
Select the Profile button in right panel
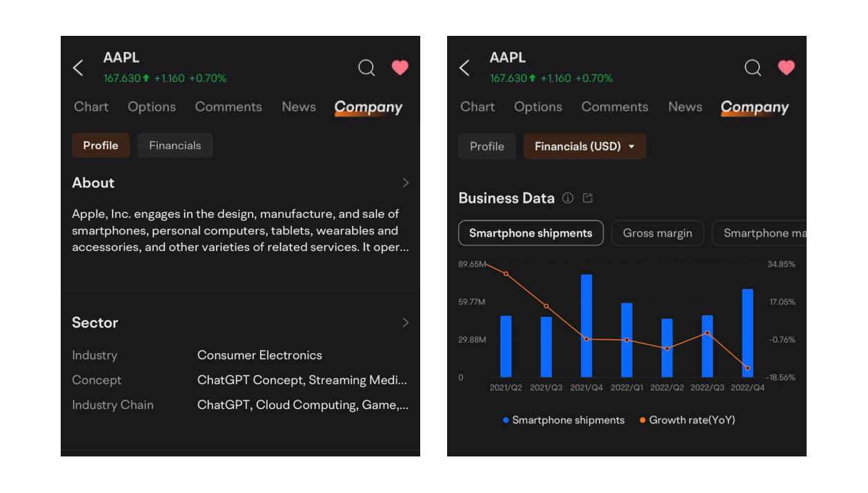click(x=487, y=146)
